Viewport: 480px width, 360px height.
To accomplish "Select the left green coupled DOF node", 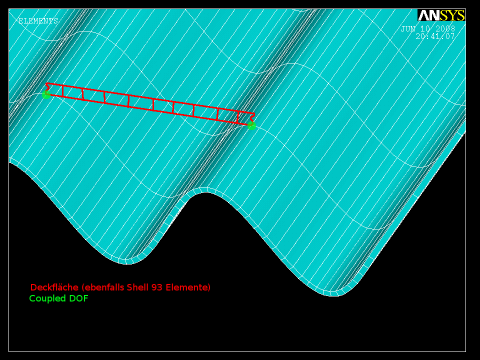I will pyautogui.click(x=47, y=95).
